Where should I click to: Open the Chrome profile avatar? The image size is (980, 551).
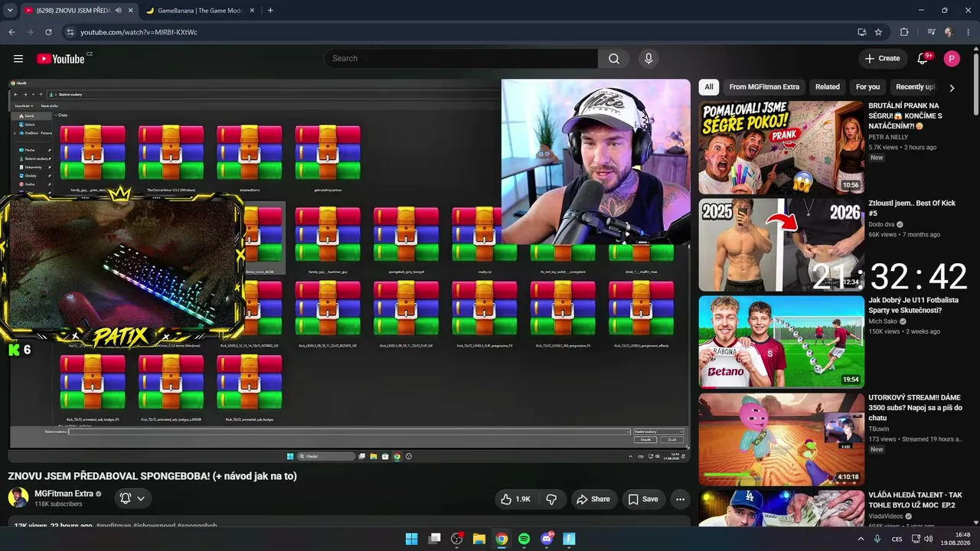[949, 32]
